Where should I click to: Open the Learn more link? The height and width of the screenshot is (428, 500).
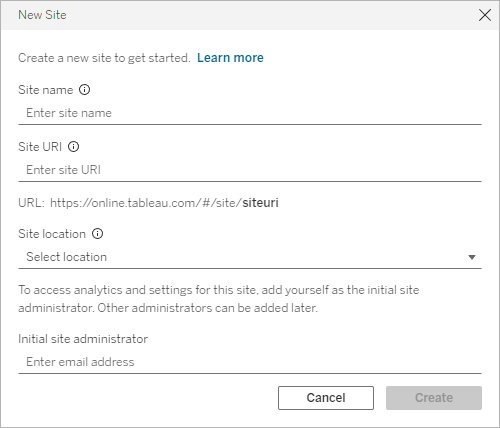coord(230,58)
